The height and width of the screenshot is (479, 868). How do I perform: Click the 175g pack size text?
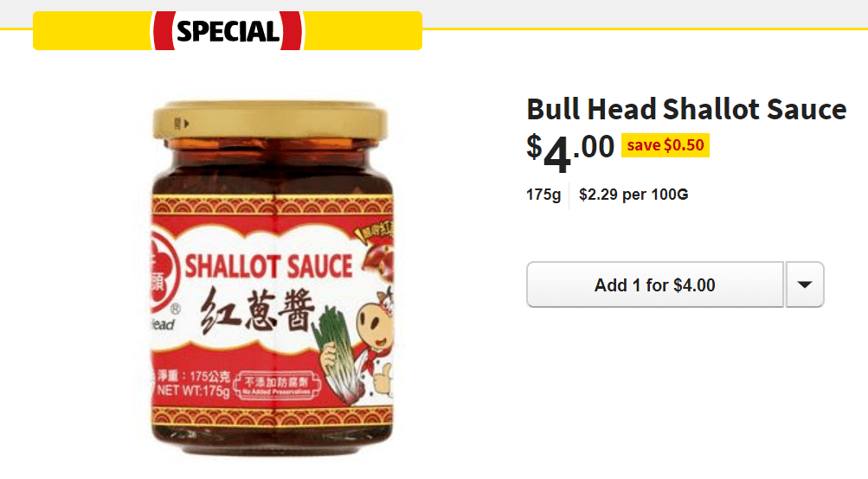pyautogui.click(x=543, y=195)
